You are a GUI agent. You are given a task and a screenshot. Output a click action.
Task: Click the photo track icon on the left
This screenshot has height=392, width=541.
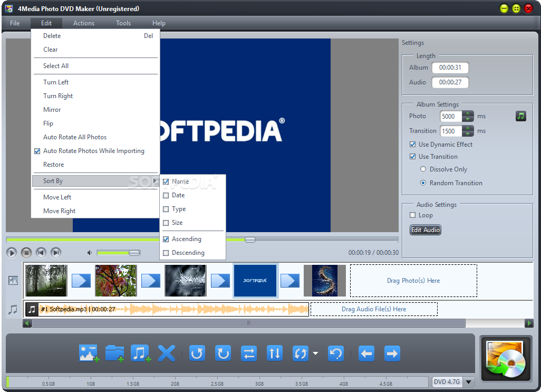click(x=13, y=280)
